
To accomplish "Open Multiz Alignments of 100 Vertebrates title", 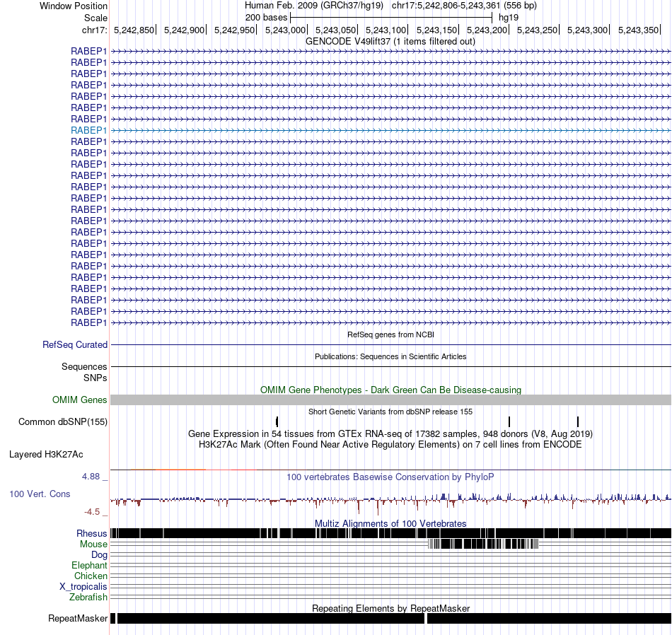I will point(390,523).
